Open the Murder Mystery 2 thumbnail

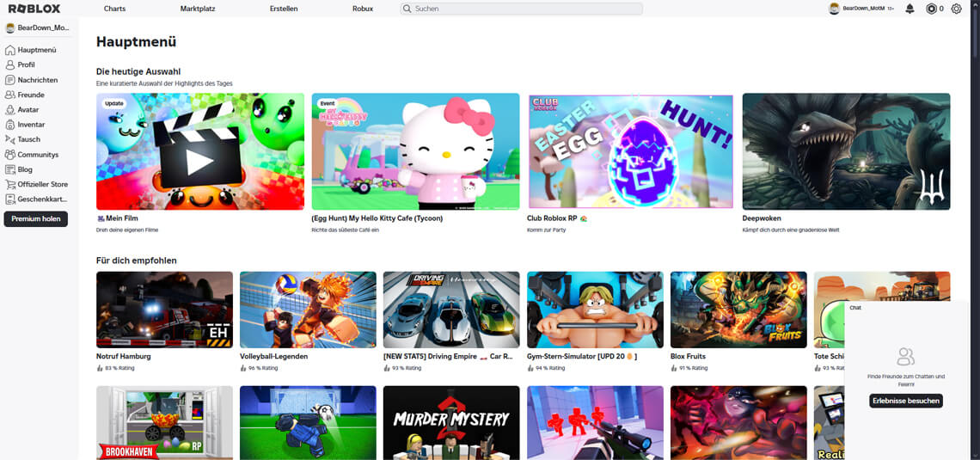coord(451,422)
